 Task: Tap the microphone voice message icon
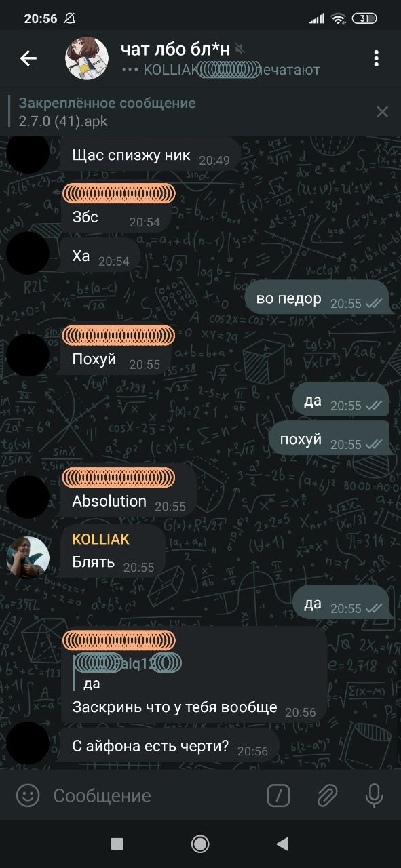click(x=374, y=795)
